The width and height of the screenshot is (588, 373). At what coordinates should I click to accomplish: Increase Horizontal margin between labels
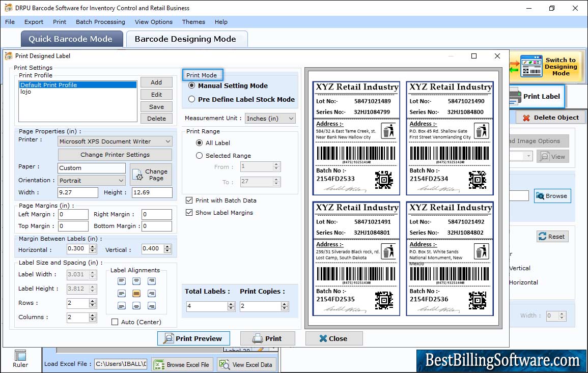pyautogui.click(x=93, y=246)
